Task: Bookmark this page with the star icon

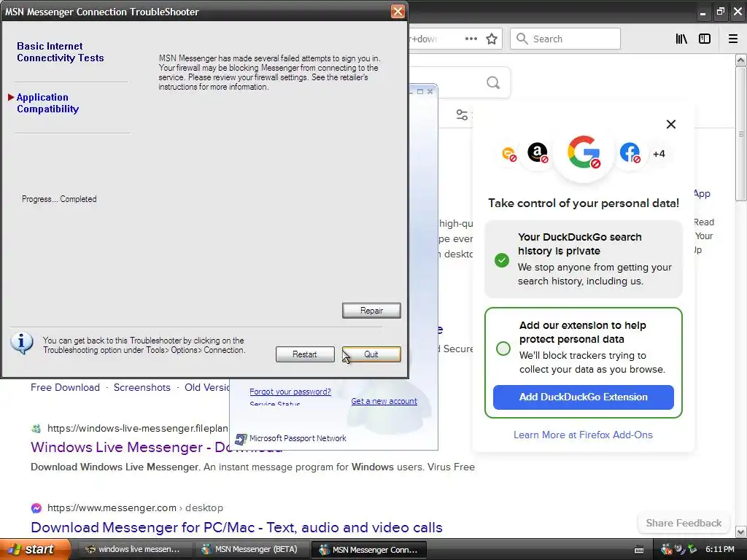Action: click(492, 39)
